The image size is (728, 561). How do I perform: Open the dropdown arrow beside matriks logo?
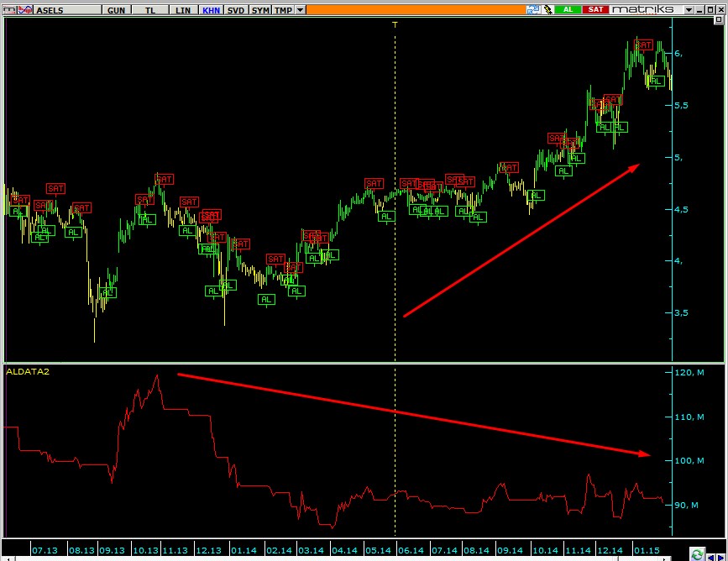tap(689, 10)
